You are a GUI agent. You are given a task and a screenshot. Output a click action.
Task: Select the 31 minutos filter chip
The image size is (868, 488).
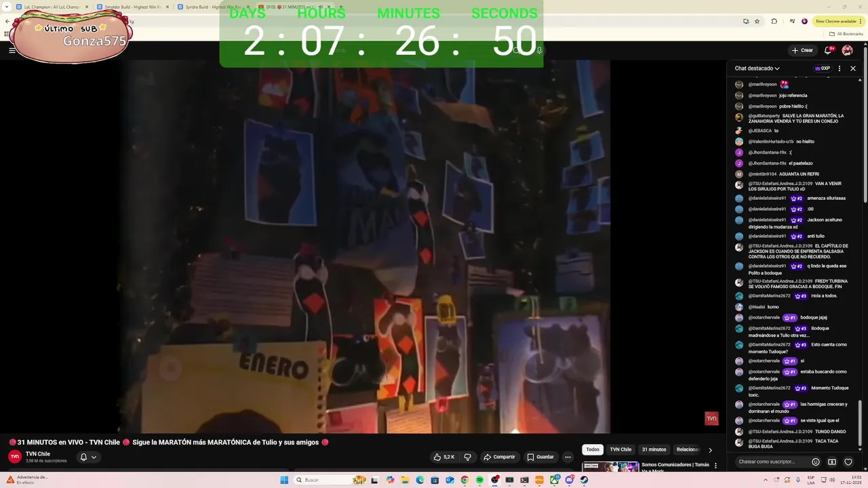point(654,449)
